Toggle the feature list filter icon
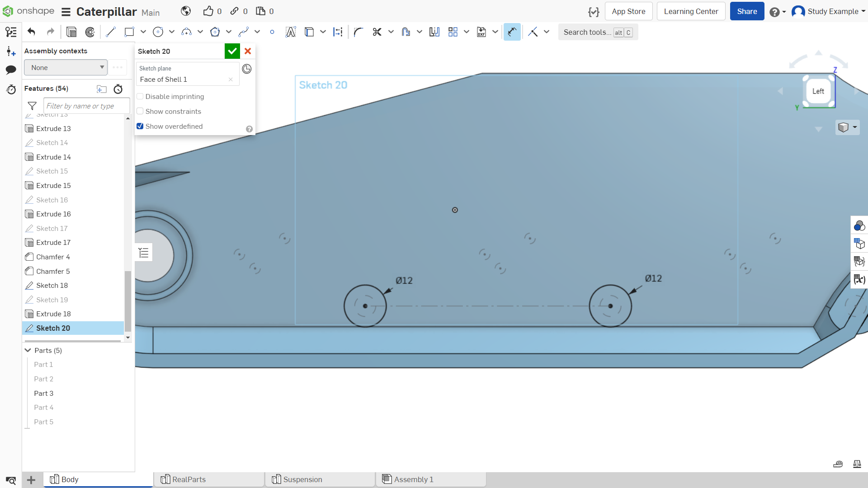Image resolution: width=868 pixels, height=488 pixels. (32, 106)
